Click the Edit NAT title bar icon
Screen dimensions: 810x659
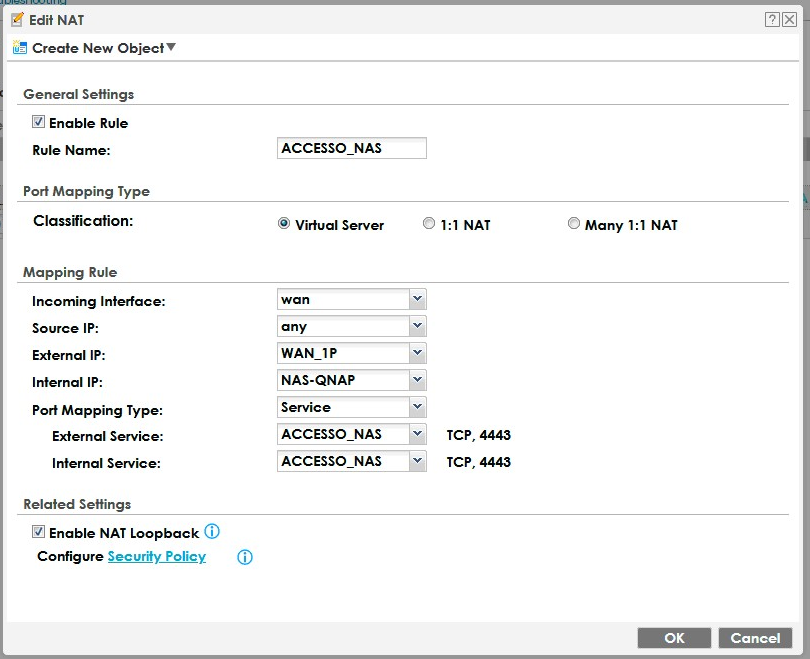point(19,19)
